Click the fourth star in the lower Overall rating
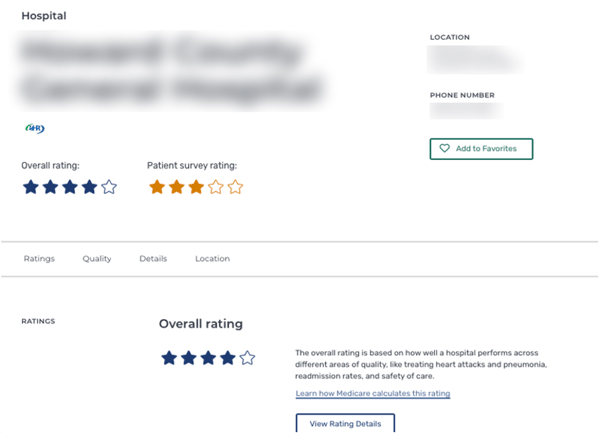 pos(228,358)
